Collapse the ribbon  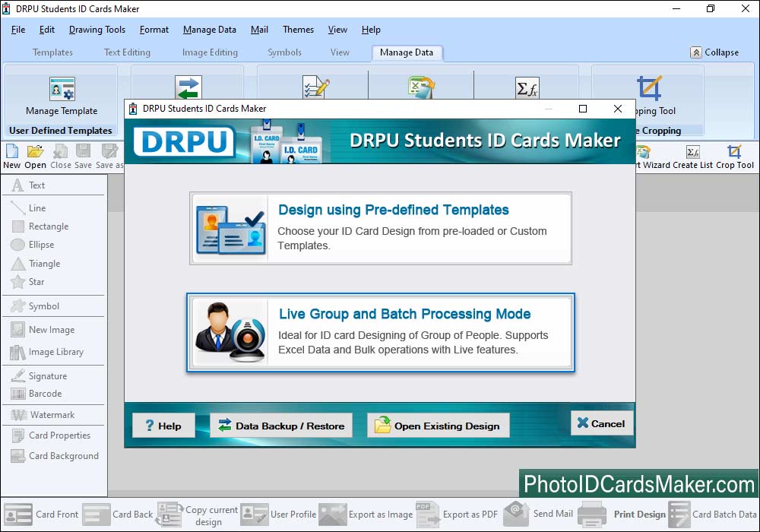tap(714, 52)
